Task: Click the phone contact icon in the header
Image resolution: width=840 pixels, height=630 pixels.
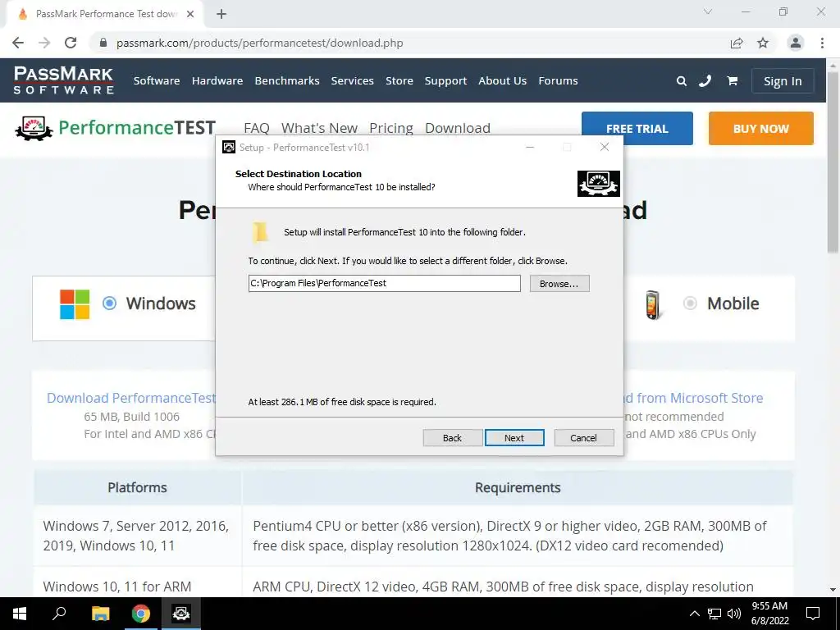Action: (705, 81)
